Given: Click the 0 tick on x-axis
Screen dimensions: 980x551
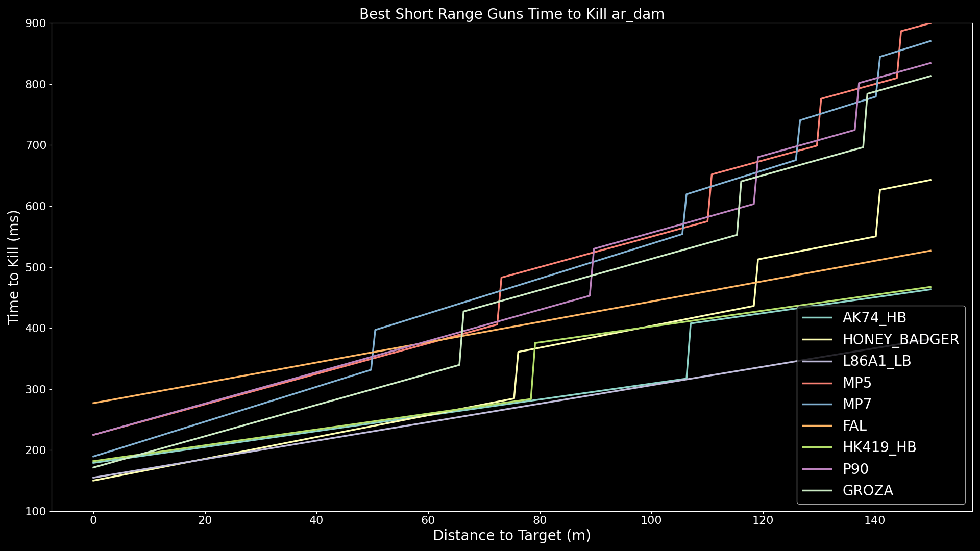Looking at the screenshot, I should point(93,520).
